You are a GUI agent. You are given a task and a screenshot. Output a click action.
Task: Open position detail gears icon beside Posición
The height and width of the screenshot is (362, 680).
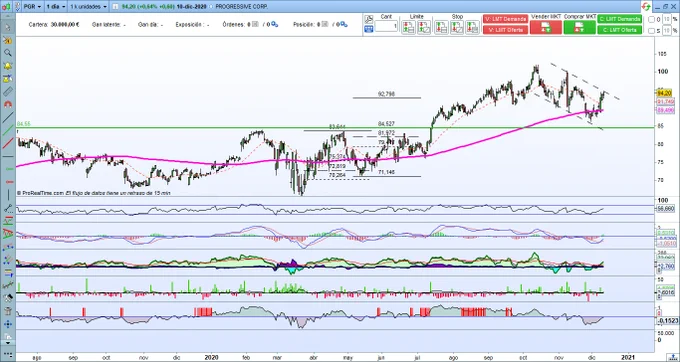pos(344,25)
